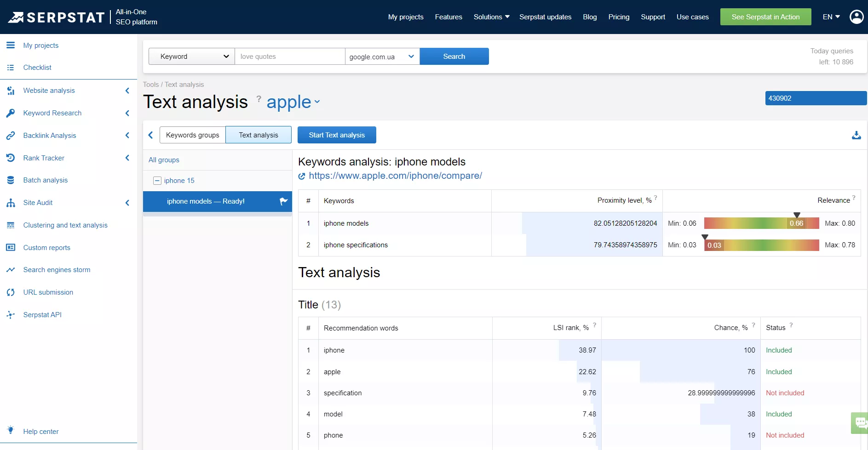Click the external link icon before apple.com URL
This screenshot has width=868, height=450.
[302, 176]
